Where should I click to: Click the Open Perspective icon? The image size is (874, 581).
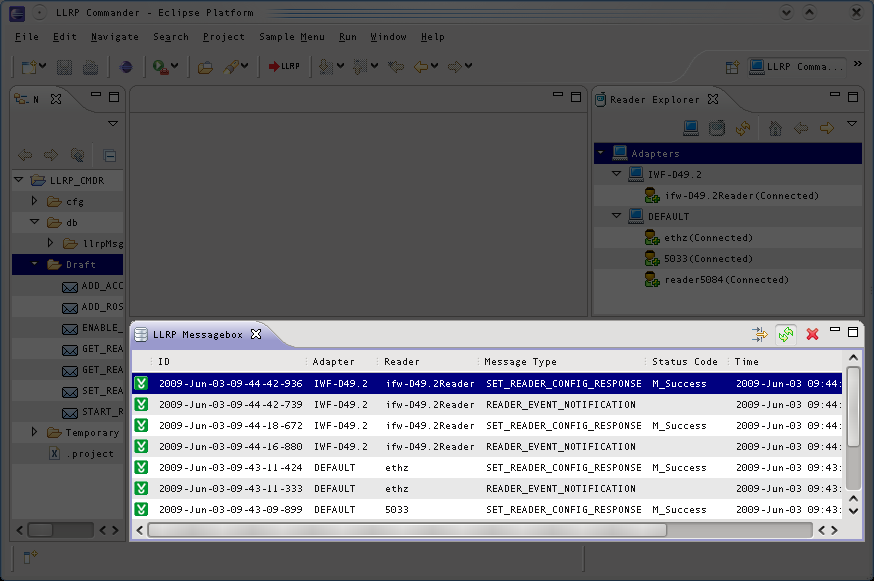732,67
